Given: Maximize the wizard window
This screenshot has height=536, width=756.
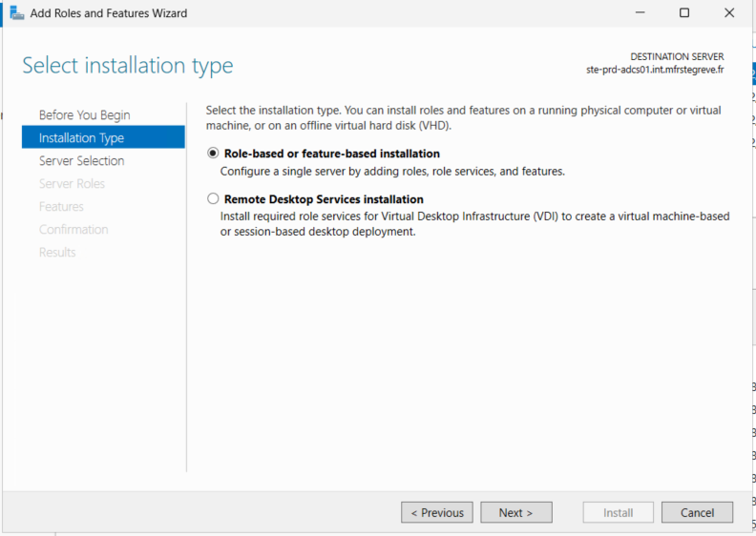Looking at the screenshot, I should click(684, 13).
